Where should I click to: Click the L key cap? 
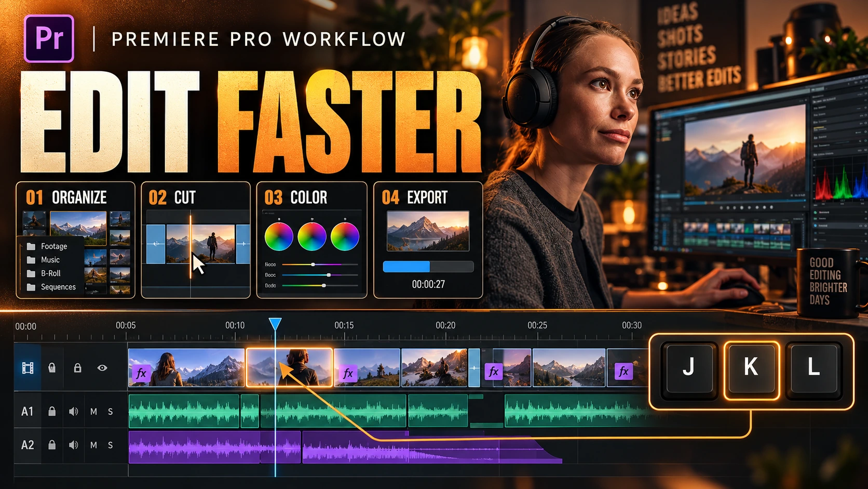pyautogui.click(x=813, y=367)
